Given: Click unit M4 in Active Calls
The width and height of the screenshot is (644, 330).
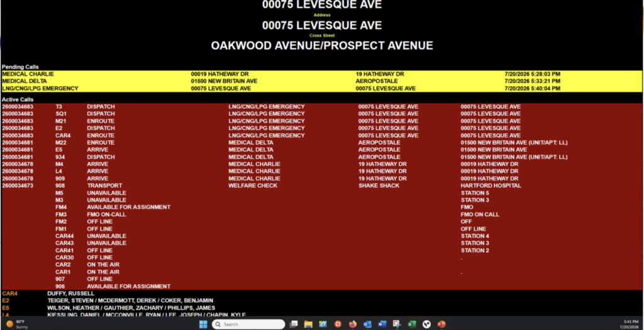Looking at the screenshot, I should [59, 164].
